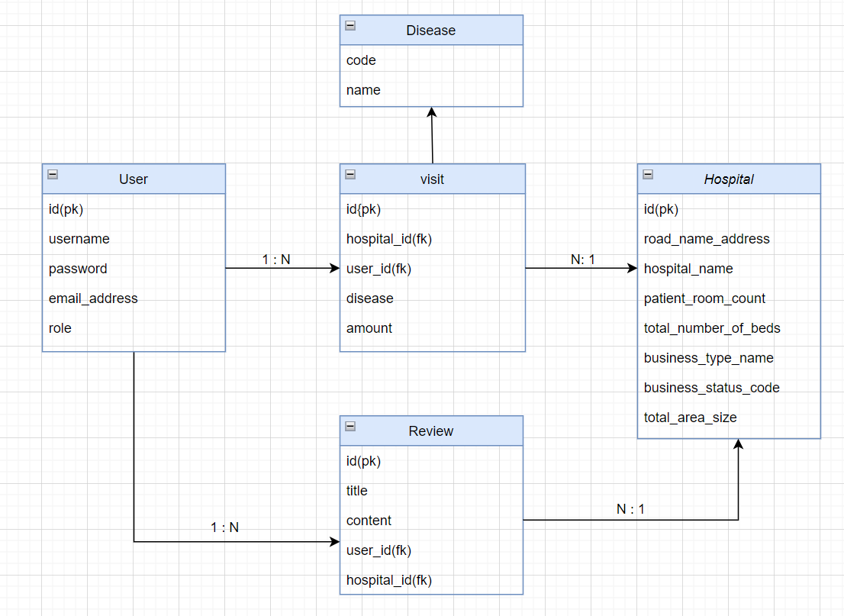Click the email_address attribute in User
The height and width of the screenshot is (616, 844).
pos(93,298)
